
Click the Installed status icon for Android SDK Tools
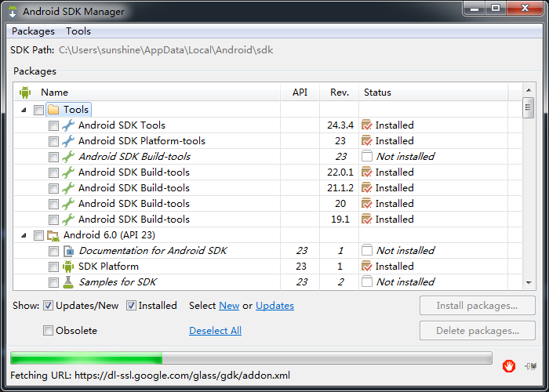pos(366,125)
